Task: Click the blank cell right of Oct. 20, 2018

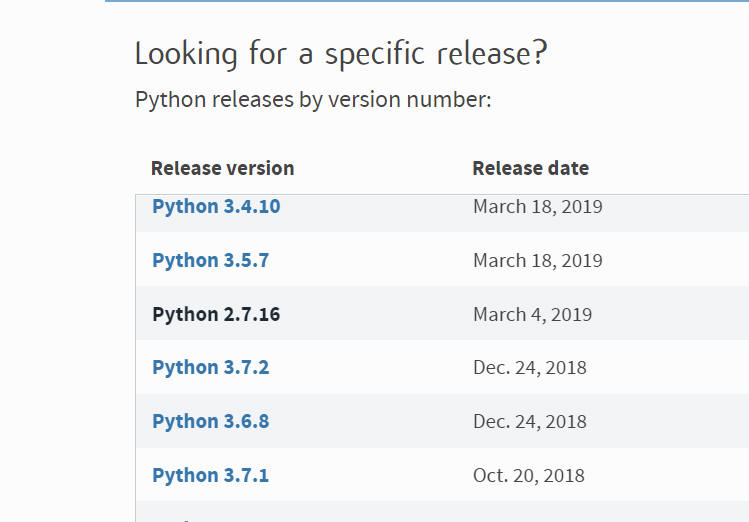Action: (680, 475)
